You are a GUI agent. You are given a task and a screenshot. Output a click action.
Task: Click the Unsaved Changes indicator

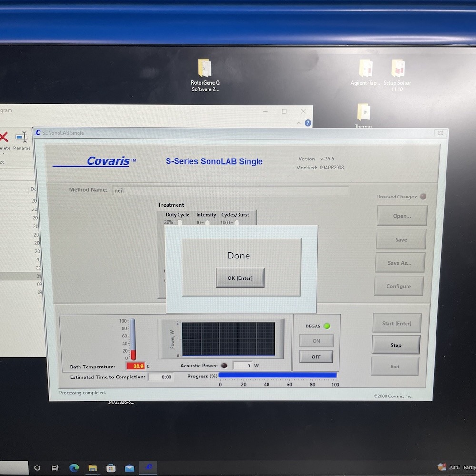423,197
